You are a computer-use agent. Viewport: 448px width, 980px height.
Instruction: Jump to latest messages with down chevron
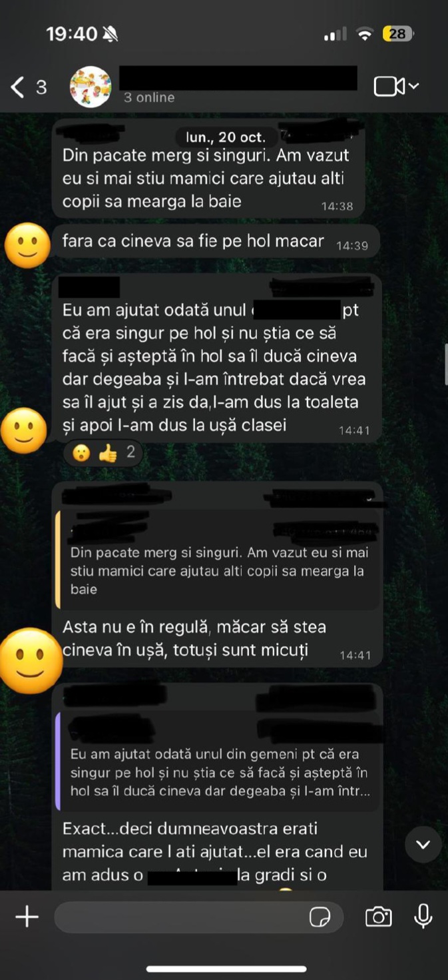click(x=423, y=845)
